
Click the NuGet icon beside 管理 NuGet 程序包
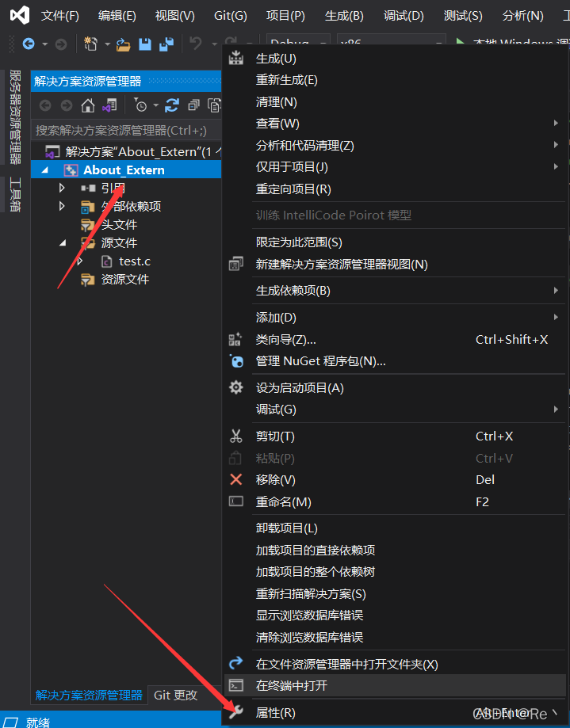236,360
